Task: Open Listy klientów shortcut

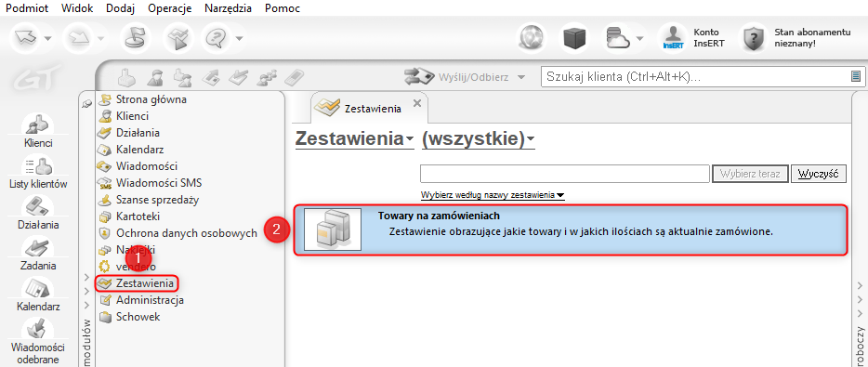Action: (38, 172)
